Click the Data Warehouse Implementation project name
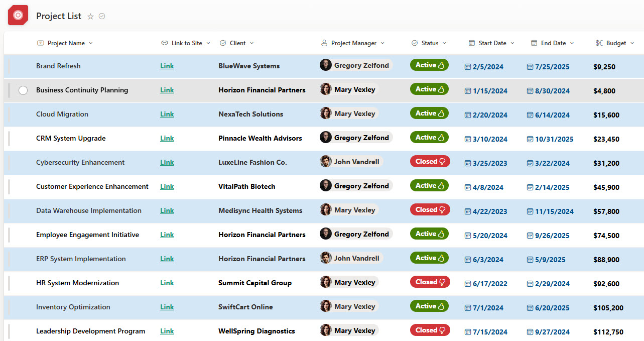The width and height of the screenshot is (644, 341). tap(89, 210)
